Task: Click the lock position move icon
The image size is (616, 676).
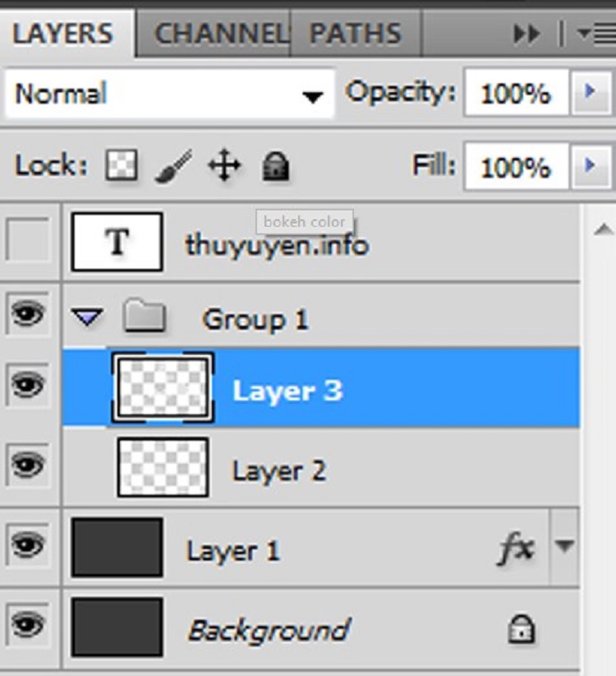Action: [x=224, y=166]
